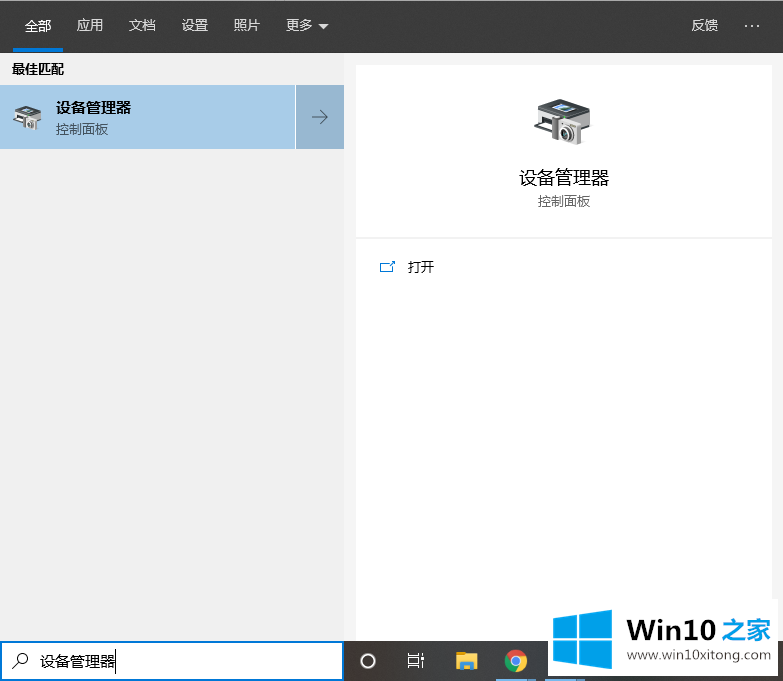Viewport: 783px width, 681px height.
Task: Launch Google Chrome from the taskbar
Action: click(516, 661)
